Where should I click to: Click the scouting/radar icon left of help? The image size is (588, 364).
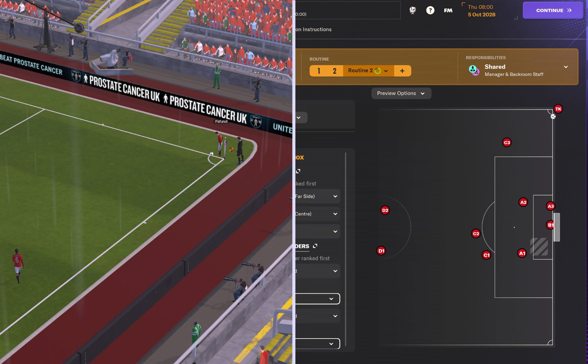pos(413,10)
